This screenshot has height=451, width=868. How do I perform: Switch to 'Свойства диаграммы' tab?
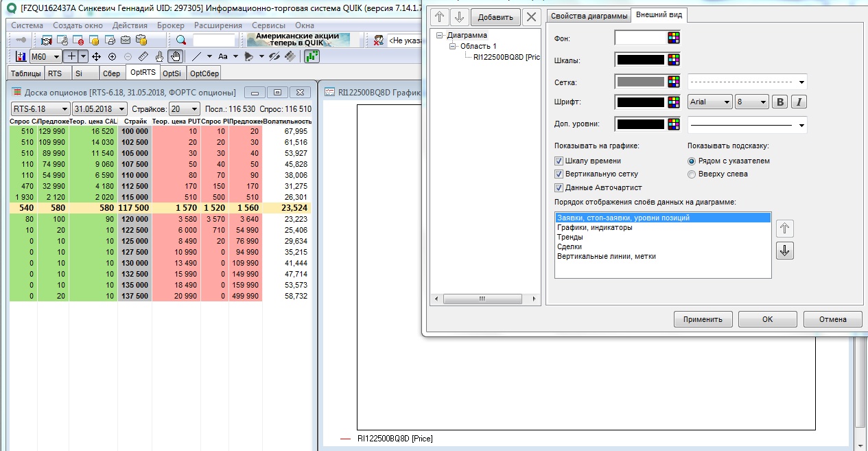click(x=588, y=16)
